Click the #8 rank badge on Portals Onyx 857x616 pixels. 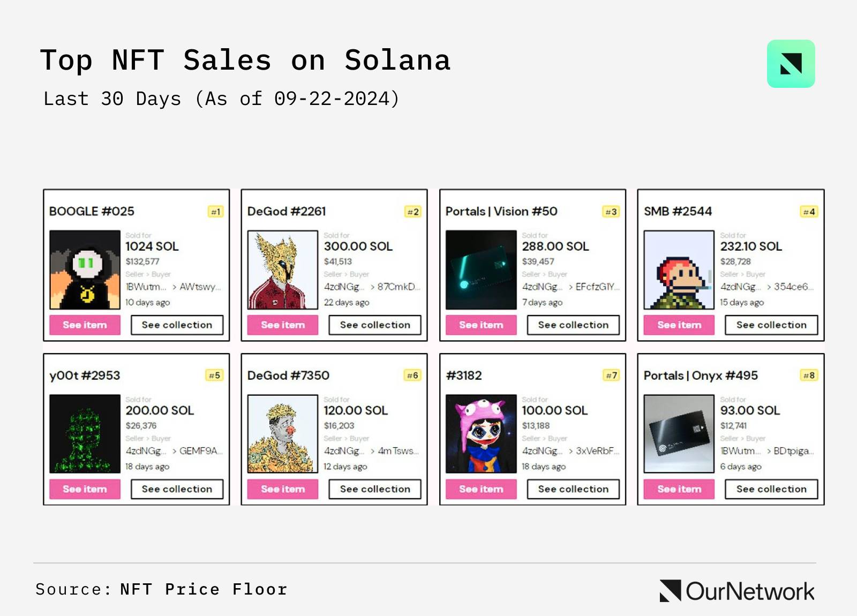click(809, 375)
